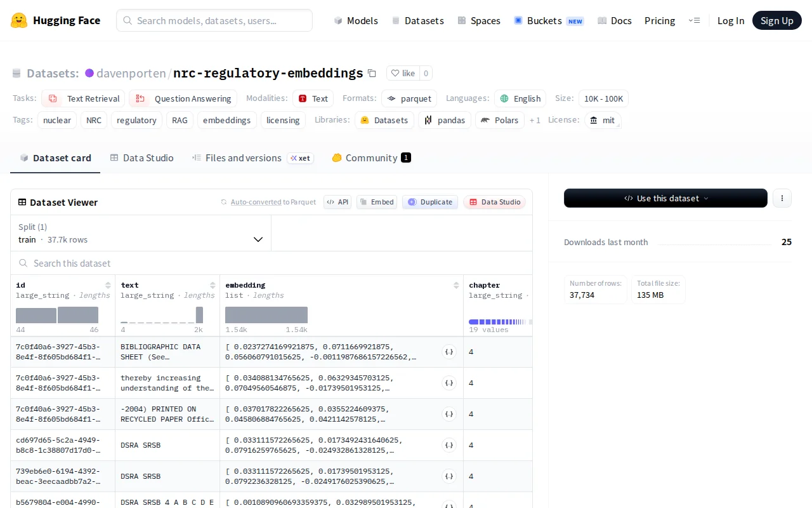This screenshot has width=812, height=508.
Task: Select the English language tag
Action: click(x=520, y=98)
